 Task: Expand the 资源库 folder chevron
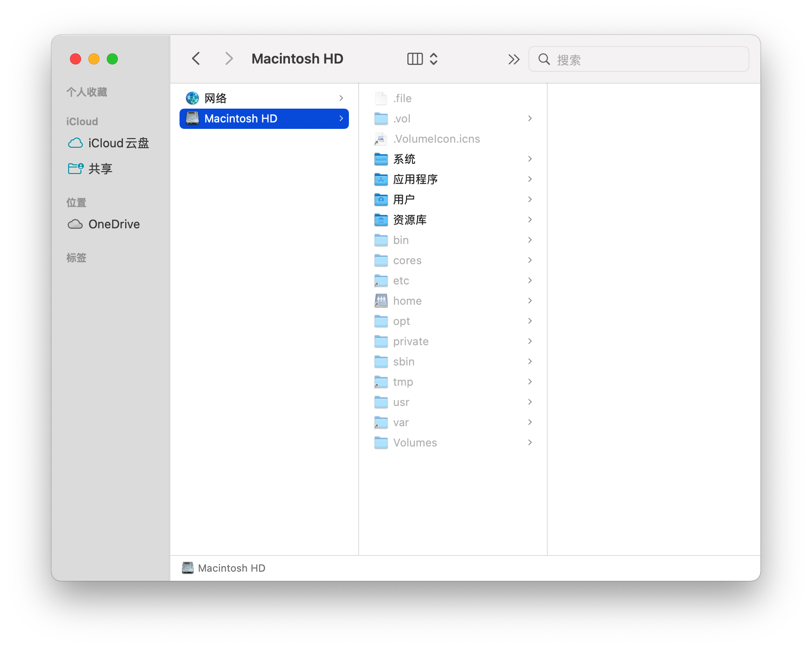pos(530,220)
